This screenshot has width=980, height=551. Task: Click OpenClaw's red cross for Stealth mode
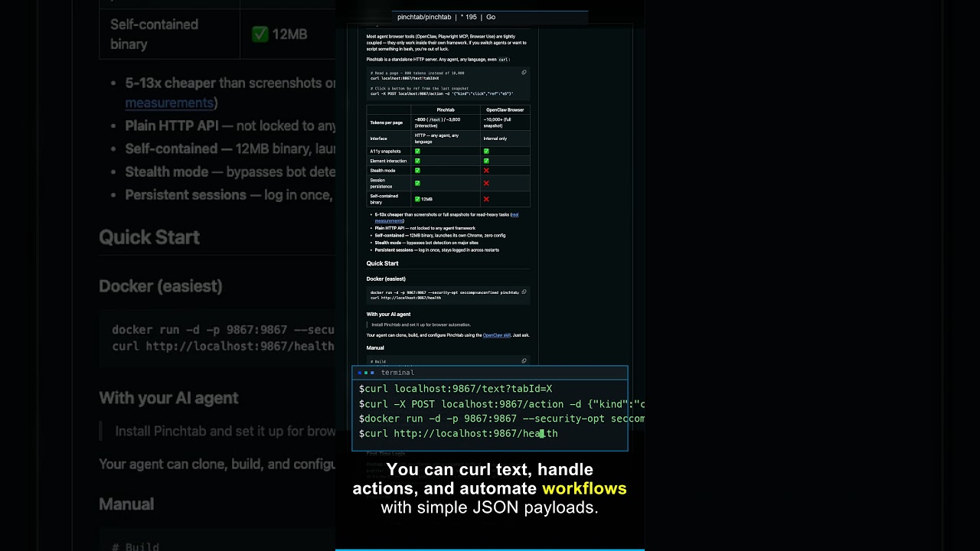click(x=486, y=171)
